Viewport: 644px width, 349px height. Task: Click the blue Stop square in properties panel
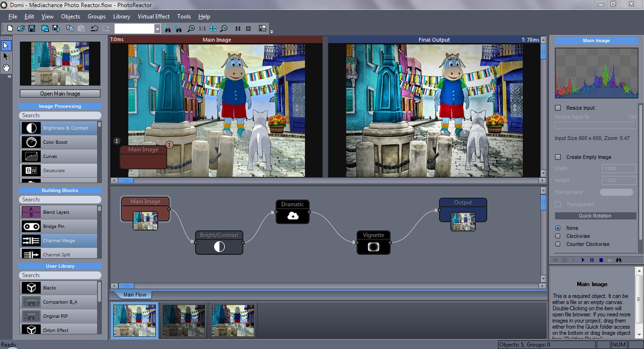601,260
